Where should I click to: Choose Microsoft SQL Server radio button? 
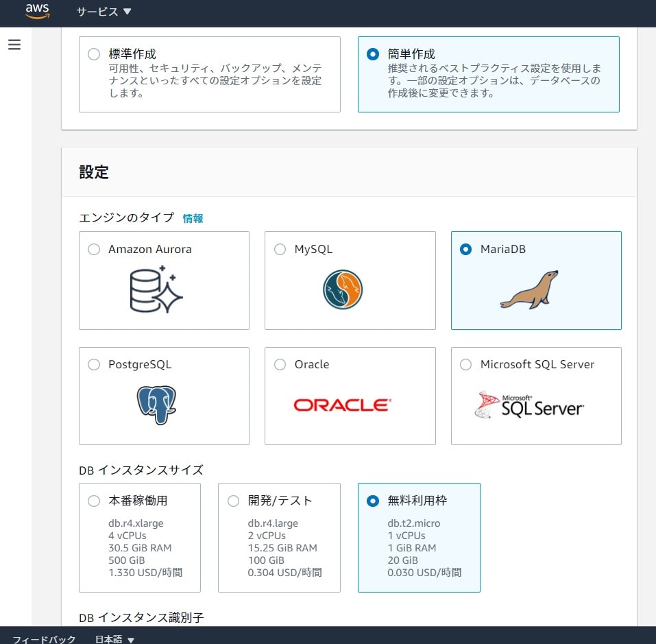click(x=465, y=364)
